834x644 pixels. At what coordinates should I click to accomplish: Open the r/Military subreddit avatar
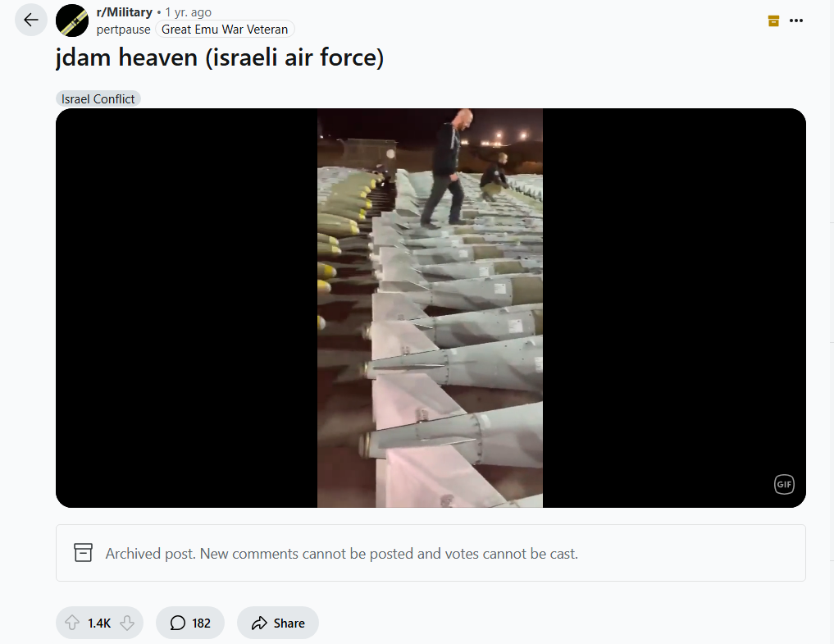pos(72,21)
